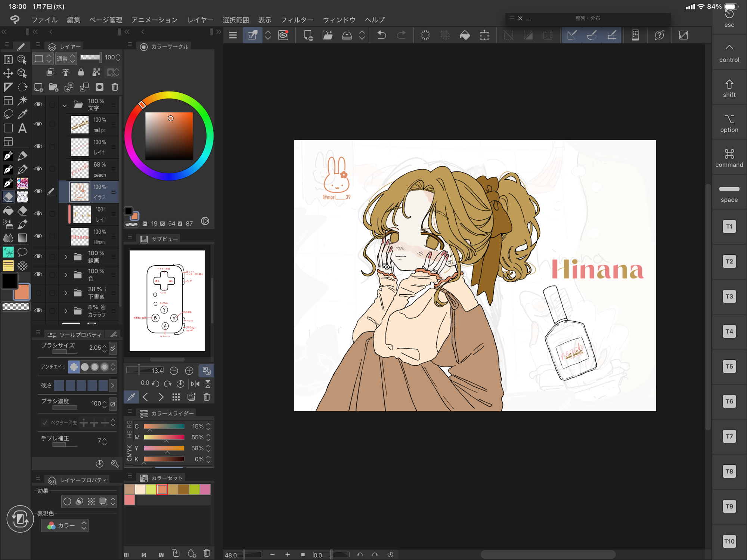
Task: Select the Hinana layer thumbnail
Action: coord(80,237)
